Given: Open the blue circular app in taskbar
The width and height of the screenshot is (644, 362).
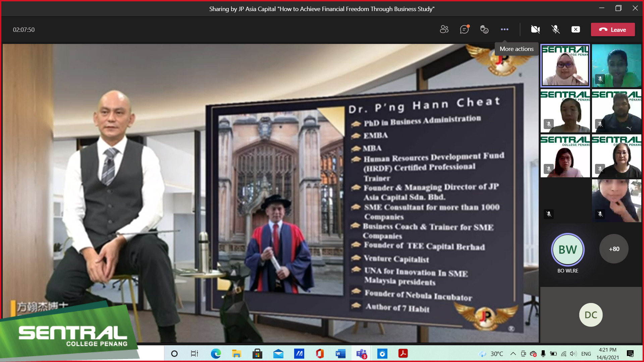Looking at the screenshot, I should [x=382, y=354].
